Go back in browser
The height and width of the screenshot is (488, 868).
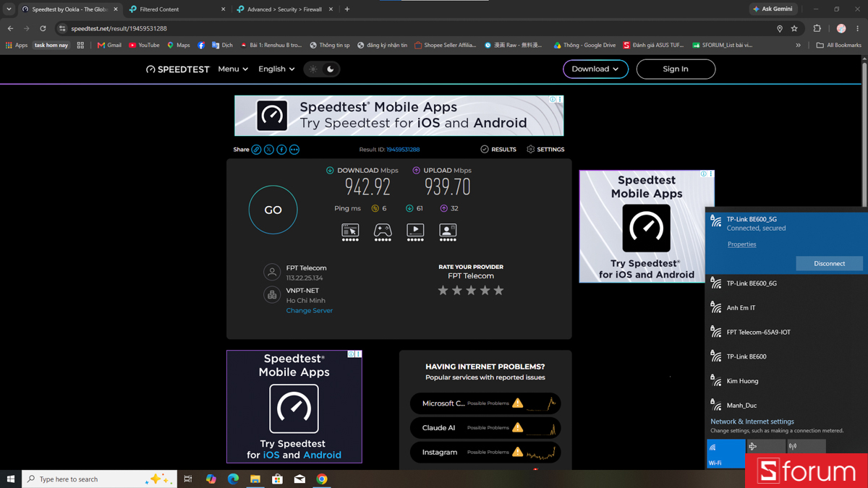coord(10,28)
